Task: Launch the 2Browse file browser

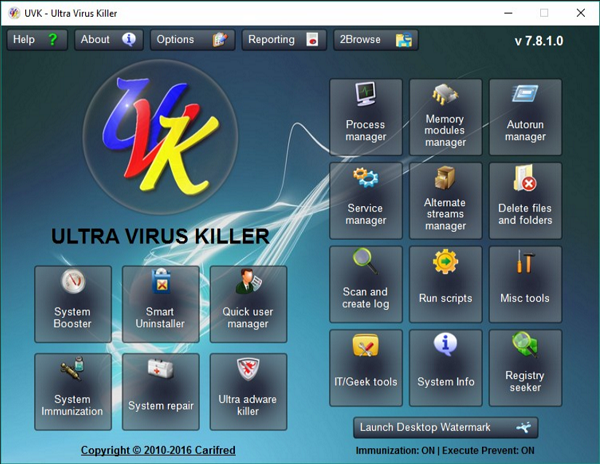Action: [376, 40]
